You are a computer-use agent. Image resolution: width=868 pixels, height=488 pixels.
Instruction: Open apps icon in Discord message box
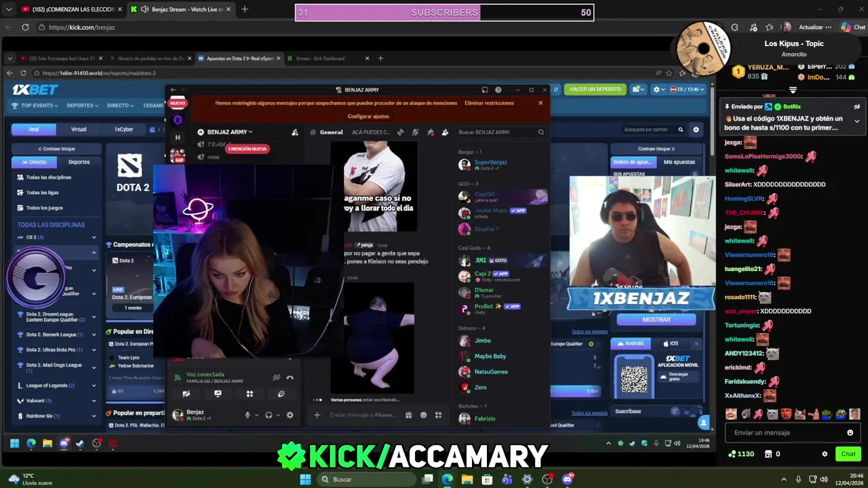point(438,415)
